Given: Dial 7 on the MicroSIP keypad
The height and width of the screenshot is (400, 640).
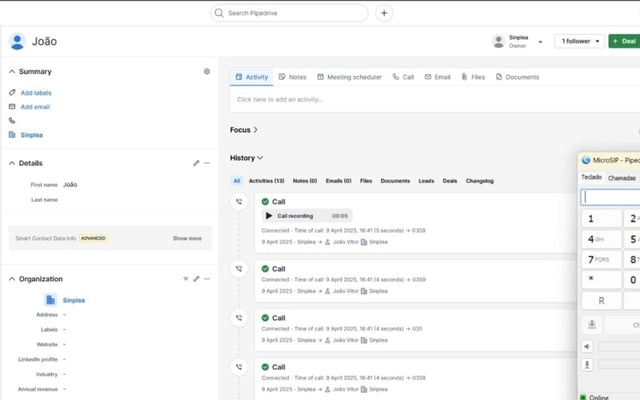Looking at the screenshot, I should (x=601, y=260).
